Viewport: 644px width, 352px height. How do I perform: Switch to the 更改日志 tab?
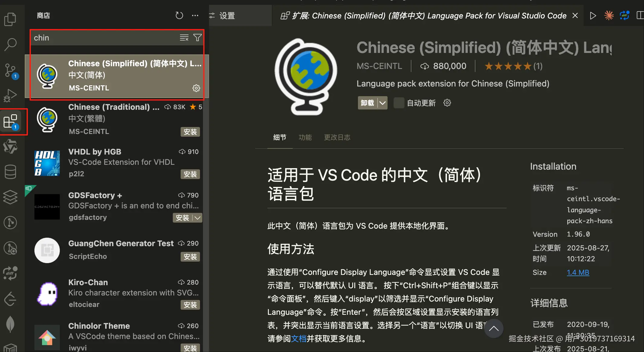click(x=337, y=138)
